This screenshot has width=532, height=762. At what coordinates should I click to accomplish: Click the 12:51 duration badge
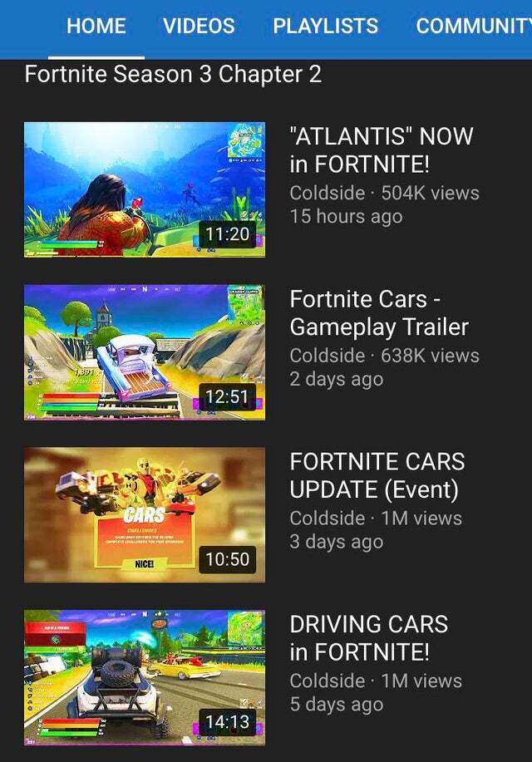coord(227,397)
